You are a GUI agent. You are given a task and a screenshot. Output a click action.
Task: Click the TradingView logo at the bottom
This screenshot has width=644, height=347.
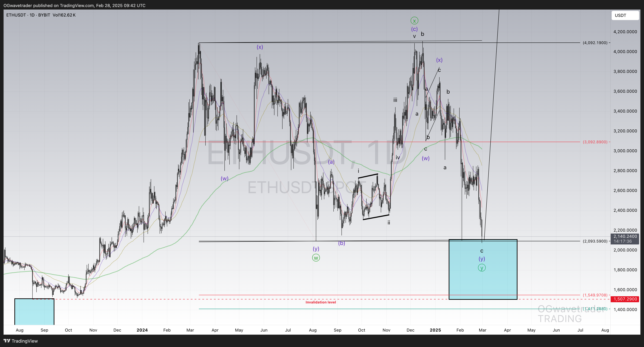pos(21,341)
